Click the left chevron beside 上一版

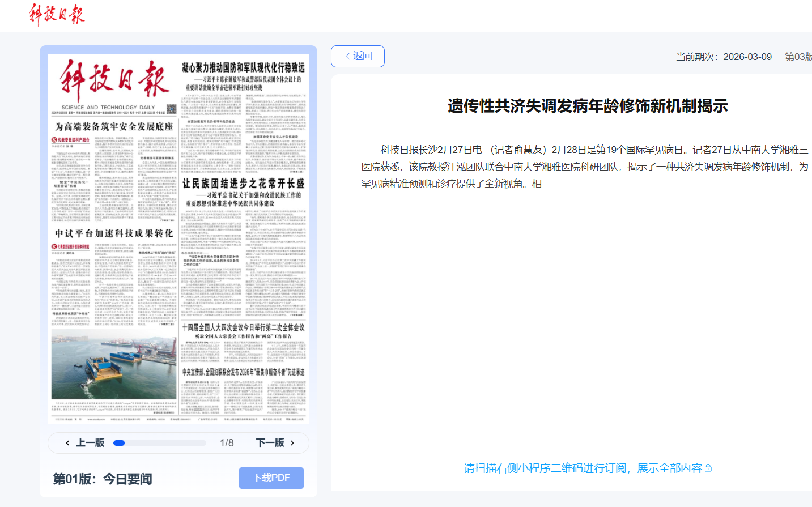(67, 443)
